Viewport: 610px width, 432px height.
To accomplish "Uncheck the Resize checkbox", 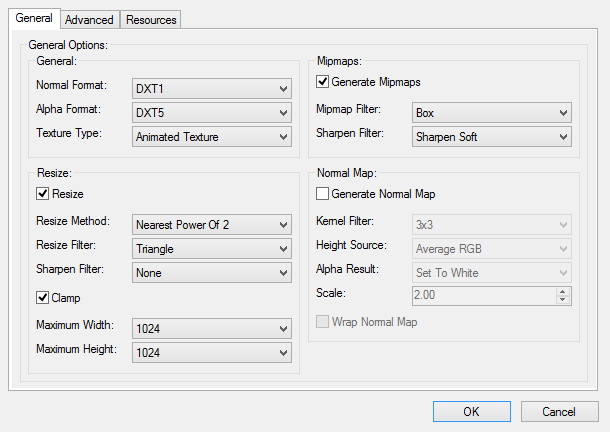I will 43,194.
